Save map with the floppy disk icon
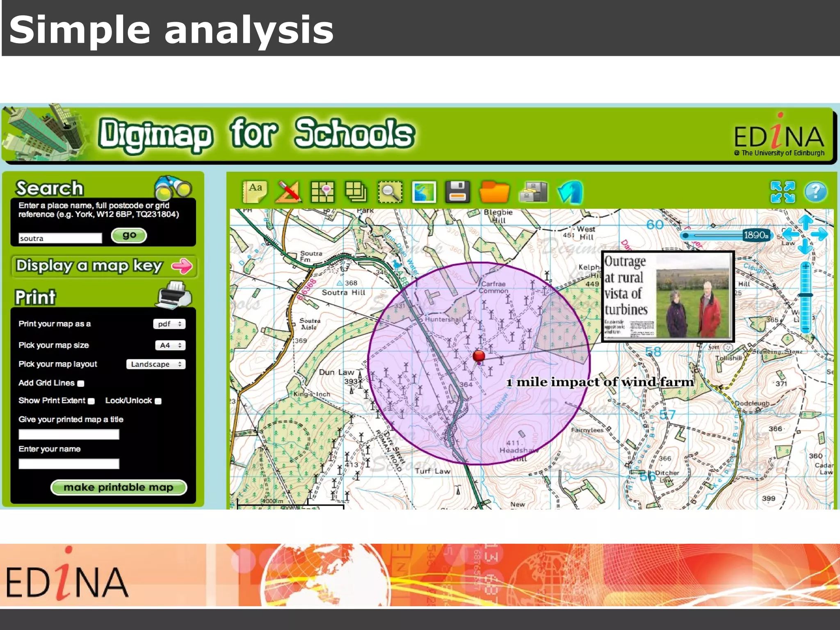840x630 pixels. (457, 192)
